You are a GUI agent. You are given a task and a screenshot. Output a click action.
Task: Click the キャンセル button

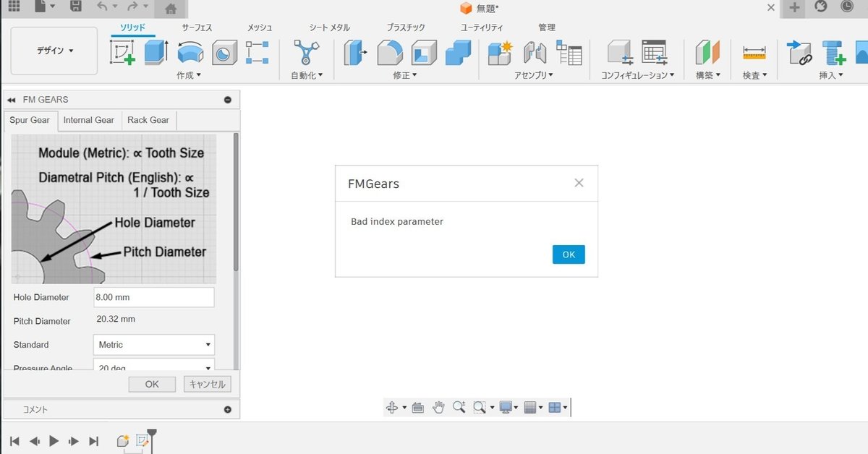(x=208, y=384)
